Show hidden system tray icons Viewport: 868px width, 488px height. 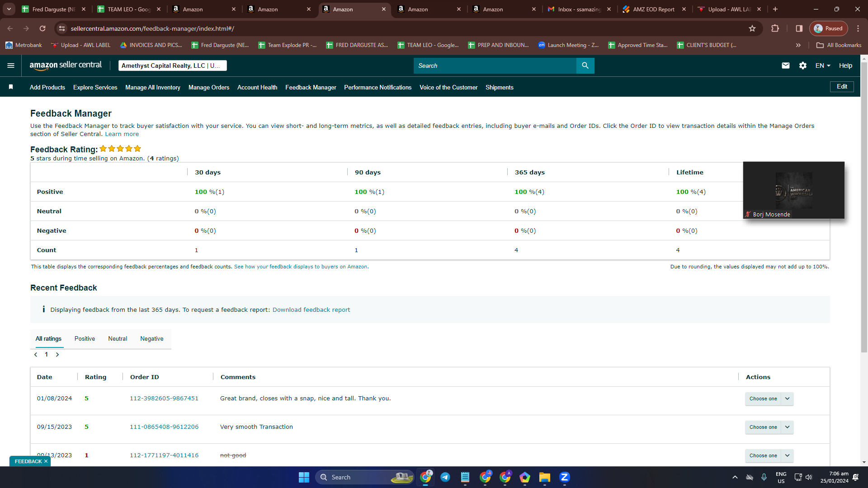point(735,477)
